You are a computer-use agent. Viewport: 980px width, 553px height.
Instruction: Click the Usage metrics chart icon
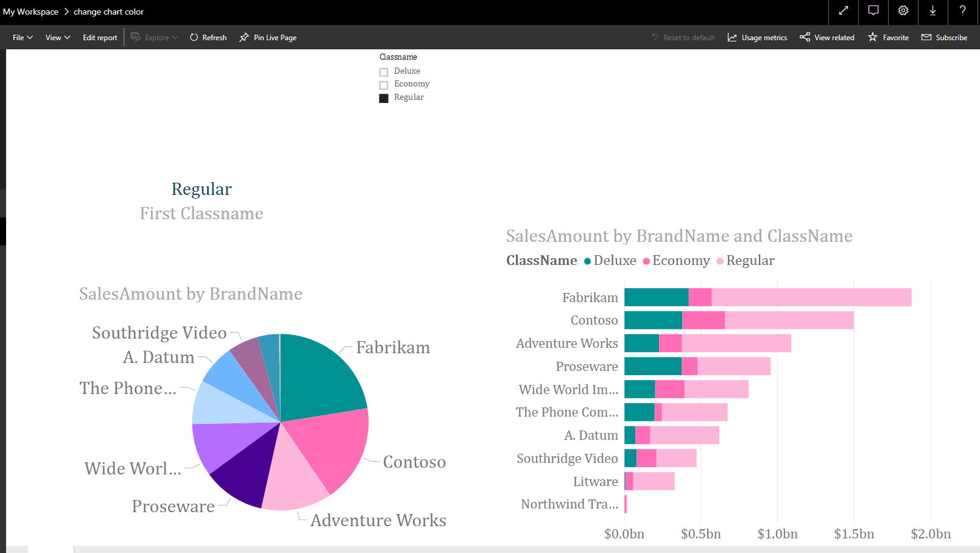732,37
